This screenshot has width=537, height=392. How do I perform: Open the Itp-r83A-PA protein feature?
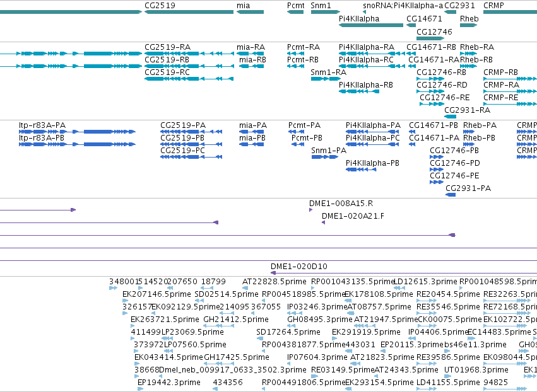click(77, 132)
